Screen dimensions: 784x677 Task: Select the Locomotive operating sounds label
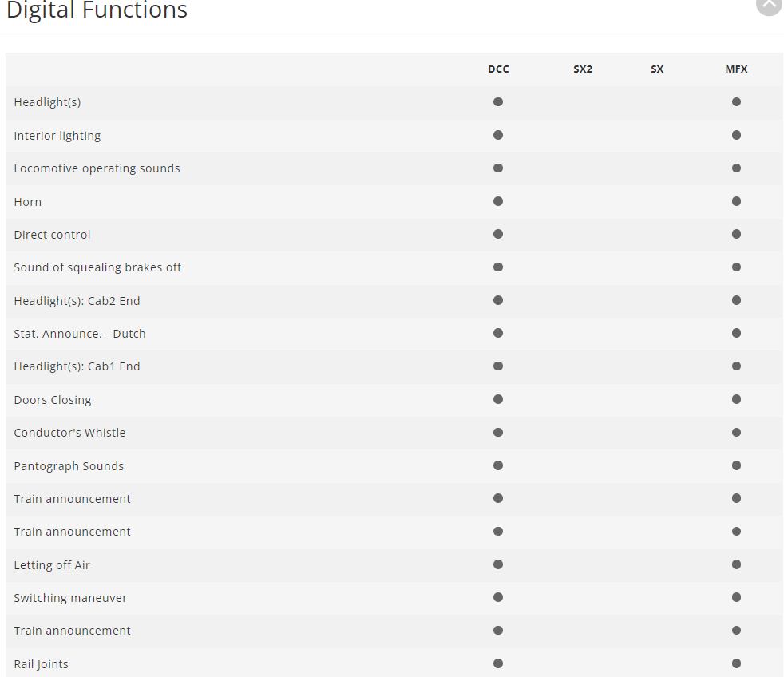(x=97, y=168)
